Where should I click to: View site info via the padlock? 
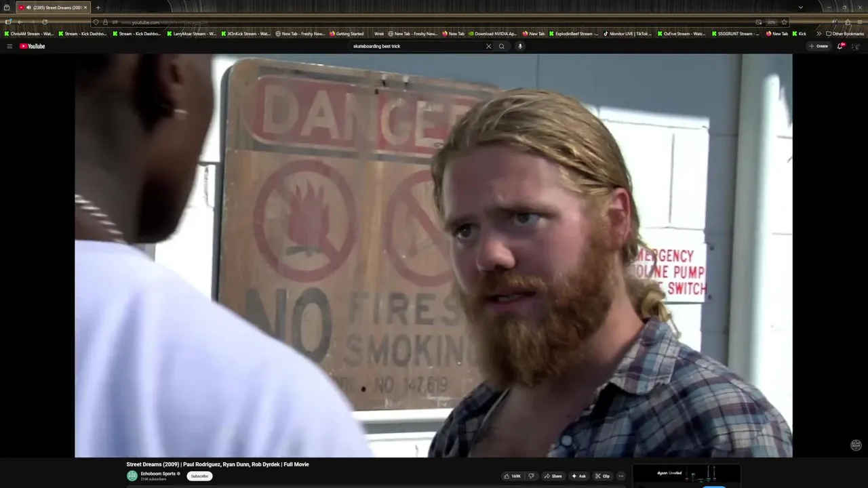(105, 22)
